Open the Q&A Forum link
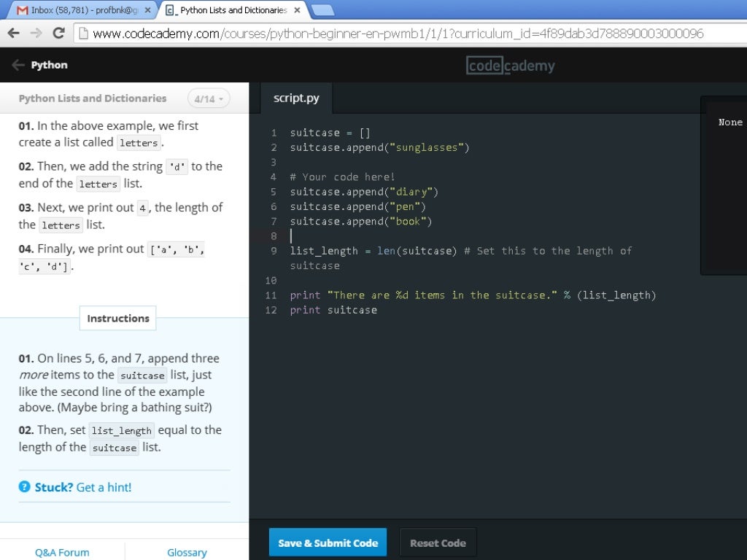747x560 pixels. click(62, 553)
